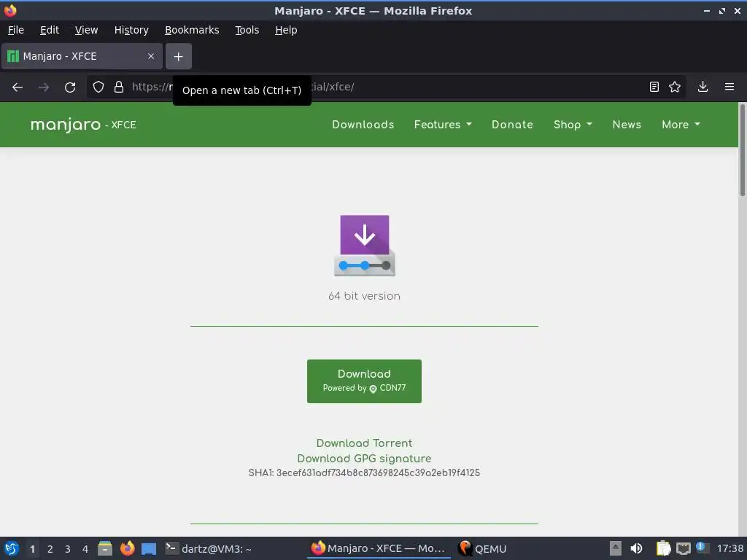
Task: Click the tray eject icon
Action: (x=616, y=548)
